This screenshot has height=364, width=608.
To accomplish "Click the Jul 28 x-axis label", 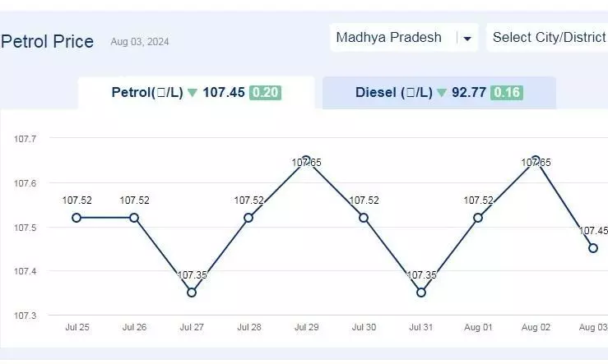I will (x=249, y=327).
